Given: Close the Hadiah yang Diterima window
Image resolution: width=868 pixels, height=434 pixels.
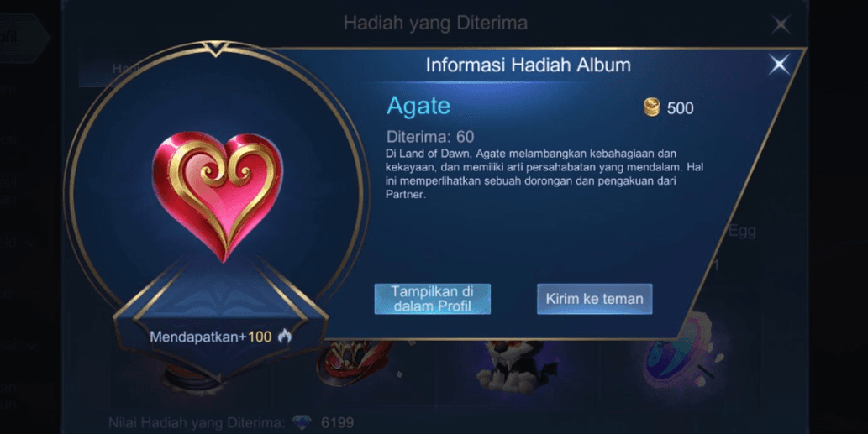Looking at the screenshot, I should coord(781,24).
